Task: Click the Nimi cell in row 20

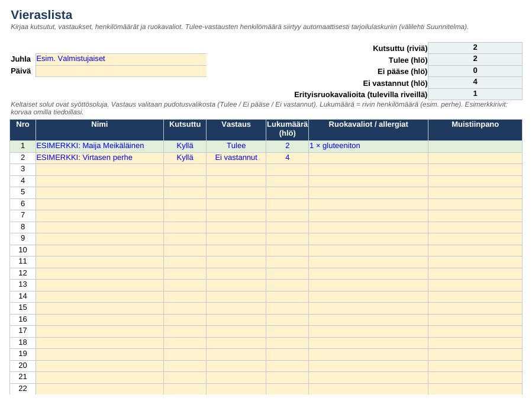Action: [99, 365]
